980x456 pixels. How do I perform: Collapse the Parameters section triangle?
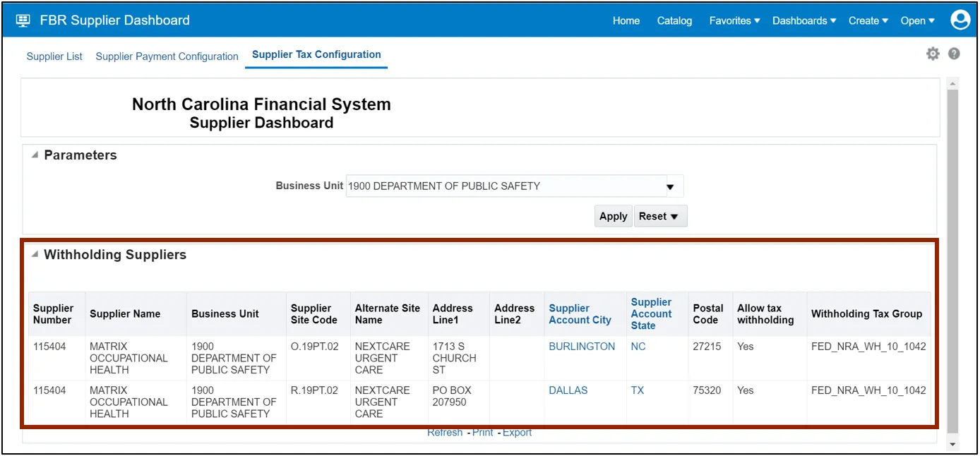35,155
